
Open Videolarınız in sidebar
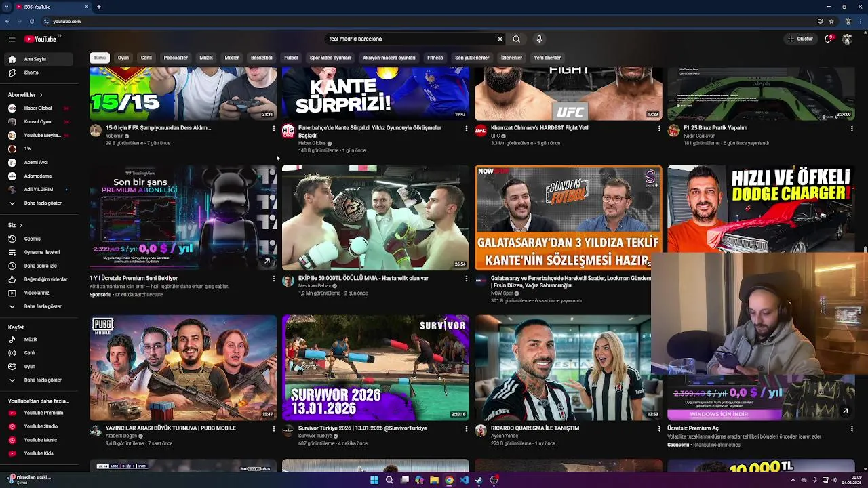tap(37, 293)
